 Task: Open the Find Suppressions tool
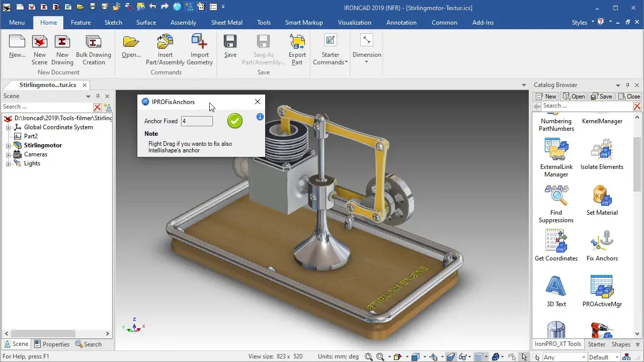(556, 204)
